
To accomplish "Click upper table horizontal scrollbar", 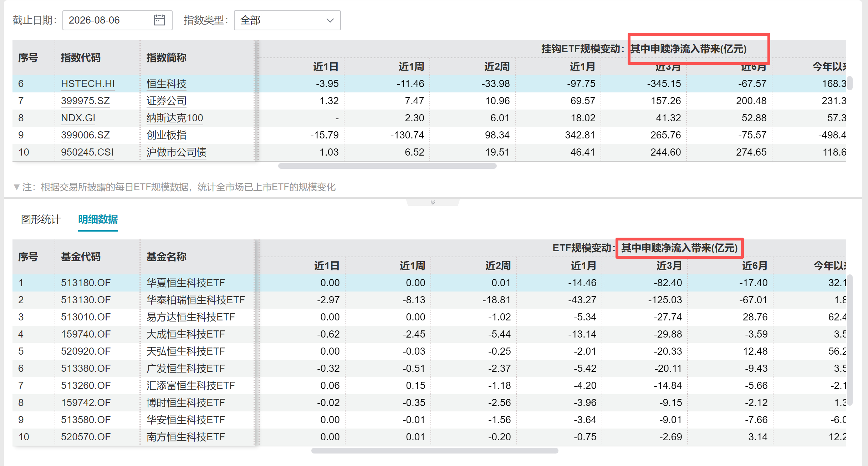I will pyautogui.click(x=387, y=166).
